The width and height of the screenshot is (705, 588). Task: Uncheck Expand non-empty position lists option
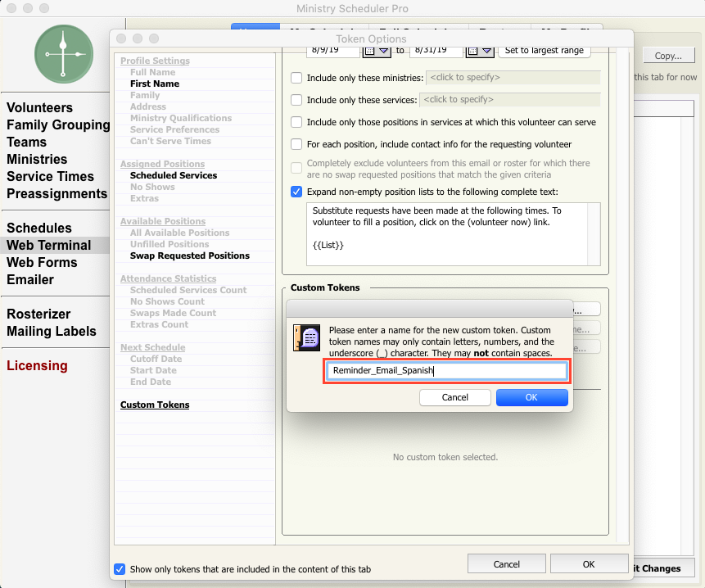pos(296,192)
